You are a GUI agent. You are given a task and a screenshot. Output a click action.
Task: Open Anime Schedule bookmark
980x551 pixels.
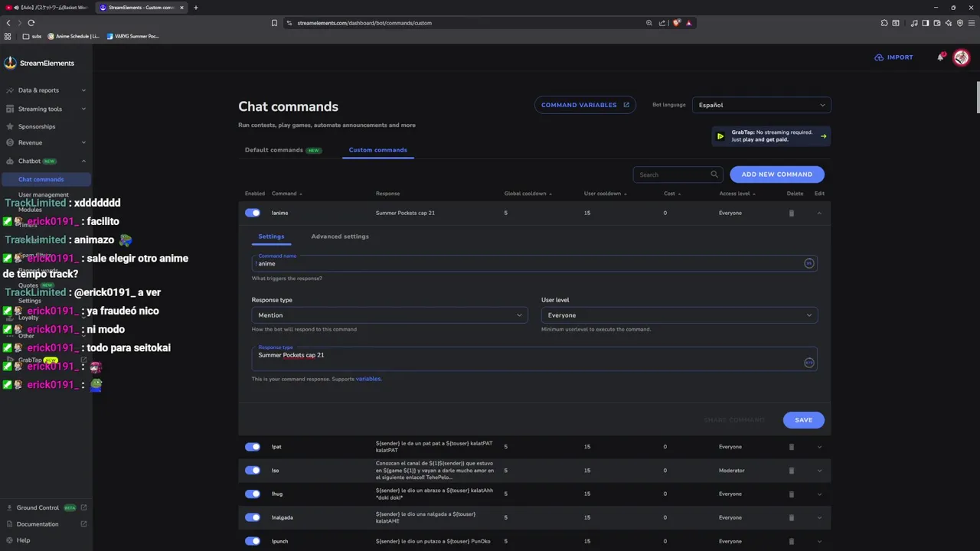point(74,36)
